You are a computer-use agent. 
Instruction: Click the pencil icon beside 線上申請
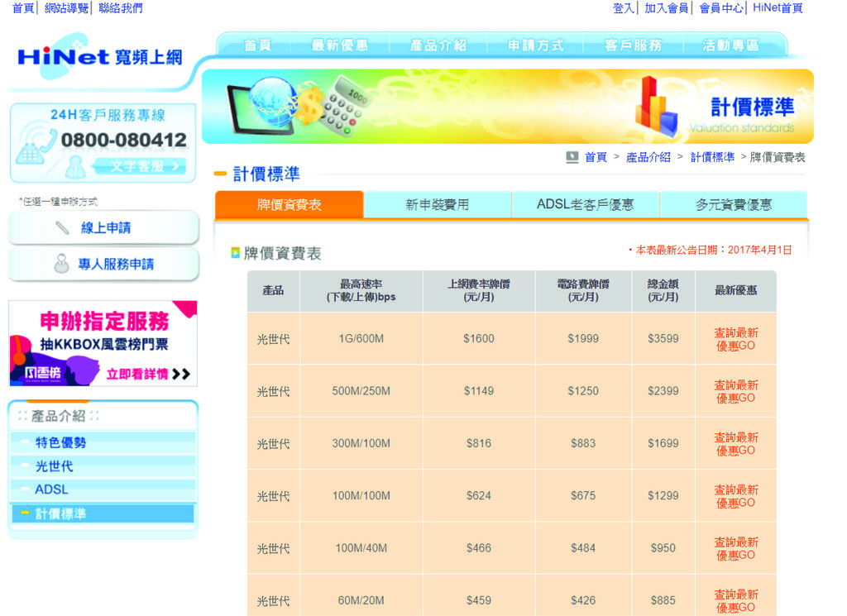click(62, 227)
